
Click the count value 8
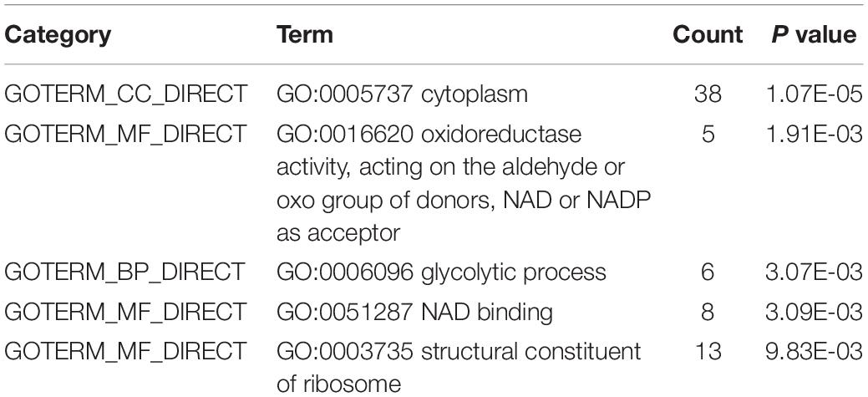(708, 313)
